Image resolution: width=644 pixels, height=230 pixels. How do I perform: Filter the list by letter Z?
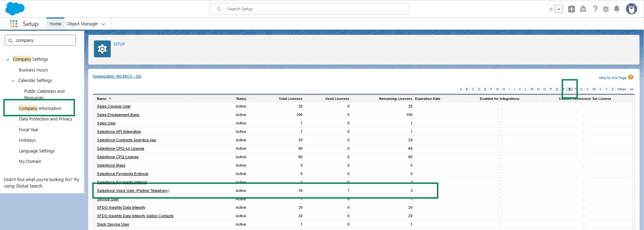tap(612, 89)
